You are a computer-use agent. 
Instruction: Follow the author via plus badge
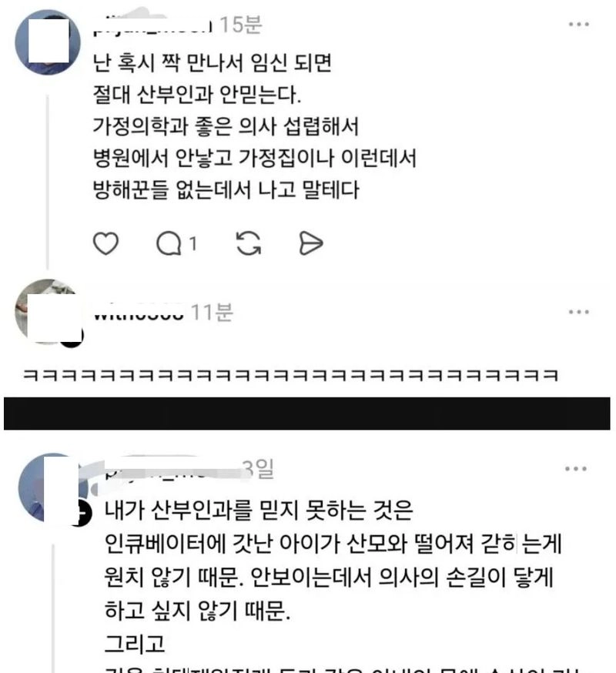82,514
